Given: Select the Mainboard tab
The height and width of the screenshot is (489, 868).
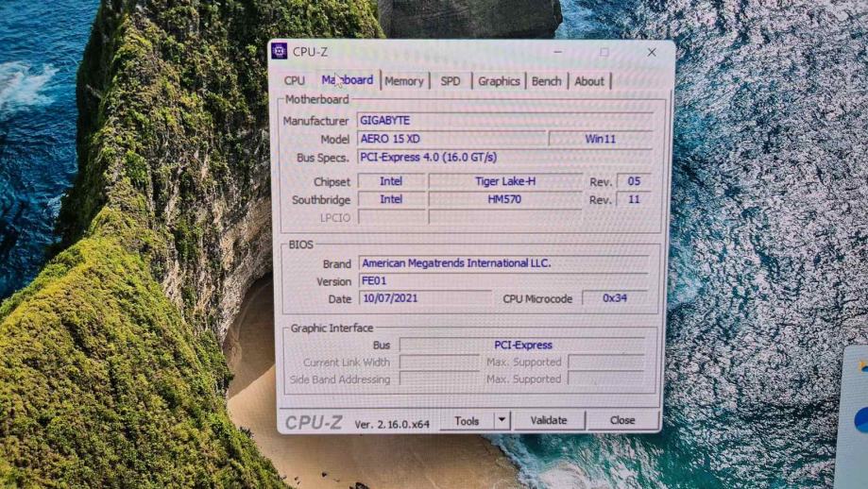Looking at the screenshot, I should click(348, 80).
